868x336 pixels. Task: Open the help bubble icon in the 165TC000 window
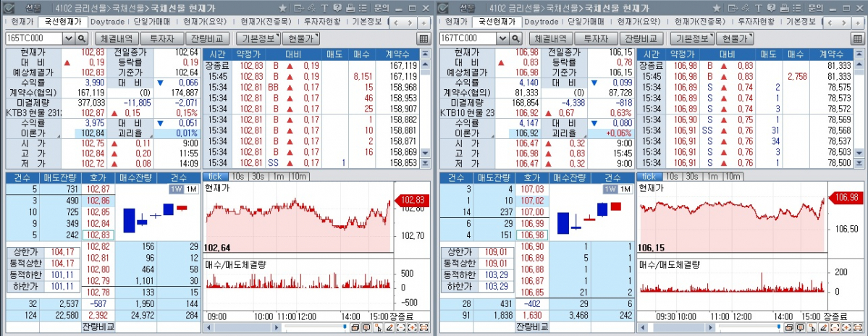(337, 8)
